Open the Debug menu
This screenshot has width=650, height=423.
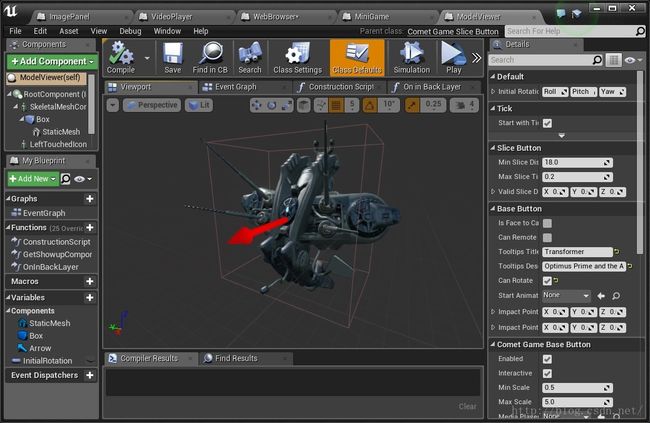130,31
